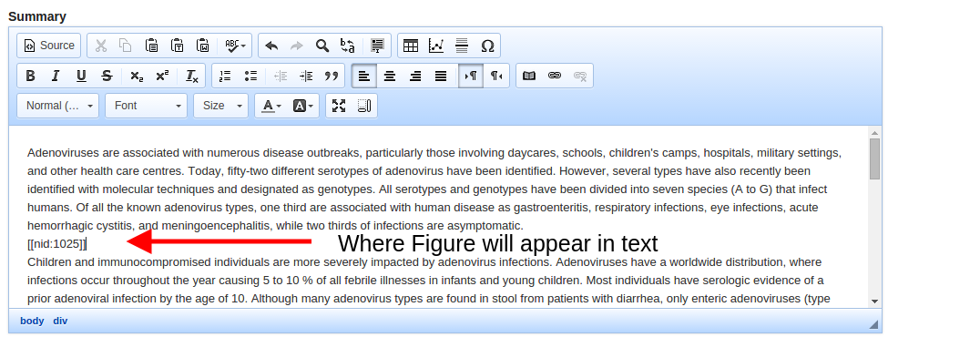Select Justify alignment
This screenshot has height=358, width=980.
441,77
